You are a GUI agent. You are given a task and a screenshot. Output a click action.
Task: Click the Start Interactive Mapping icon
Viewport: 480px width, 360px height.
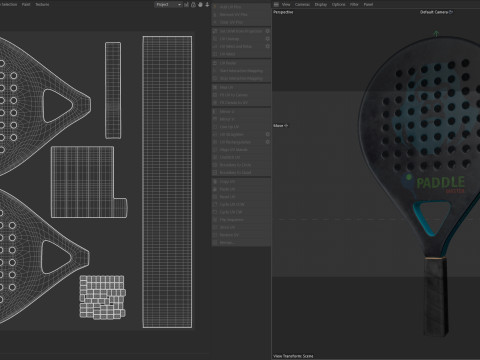point(215,71)
